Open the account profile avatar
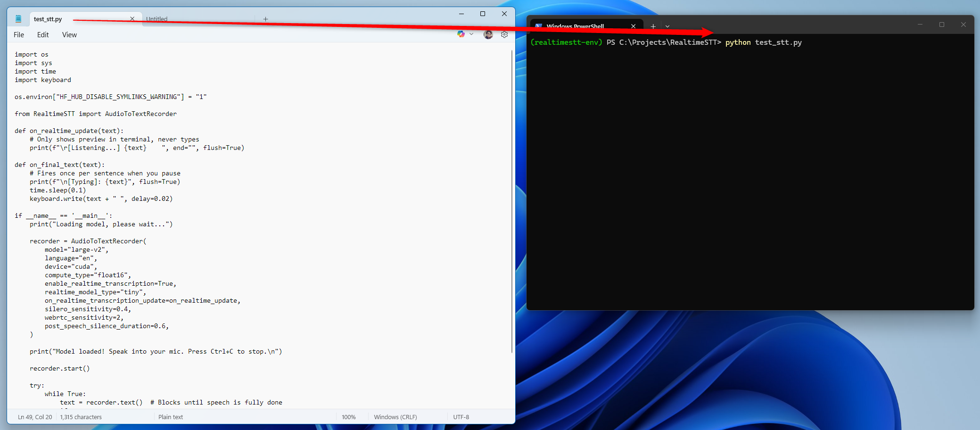 coord(488,34)
